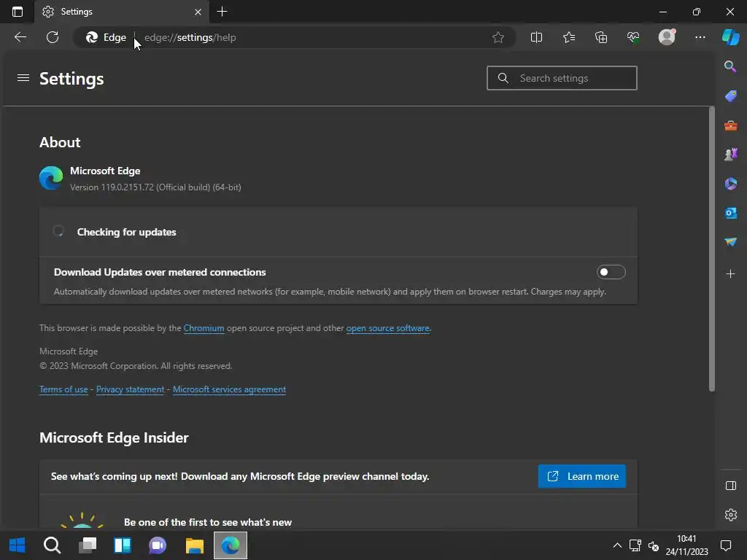Close the Settings tab
Screen dimensions: 747x560
198,12
